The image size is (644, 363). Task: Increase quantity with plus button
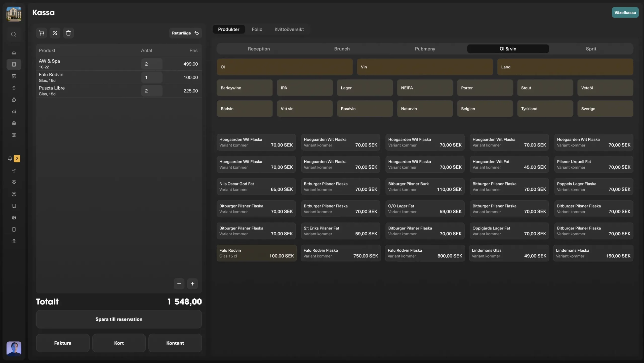[192, 284]
